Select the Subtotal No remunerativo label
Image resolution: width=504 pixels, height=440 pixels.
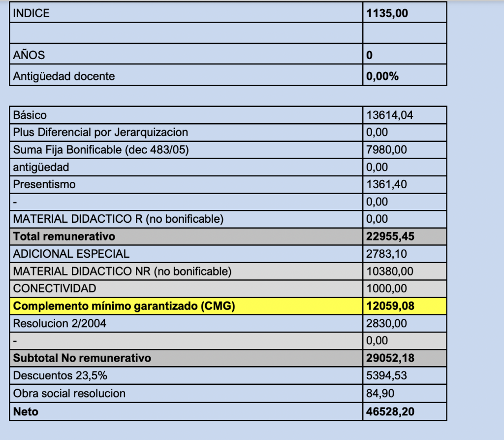point(82,358)
